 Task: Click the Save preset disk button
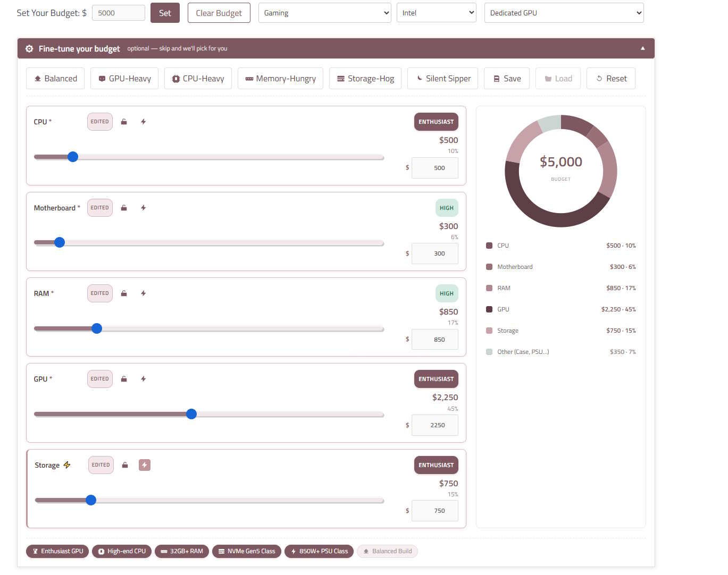tap(507, 79)
